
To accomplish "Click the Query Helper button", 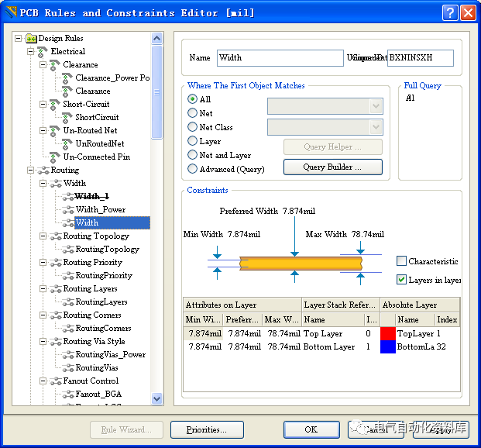I will (333, 147).
